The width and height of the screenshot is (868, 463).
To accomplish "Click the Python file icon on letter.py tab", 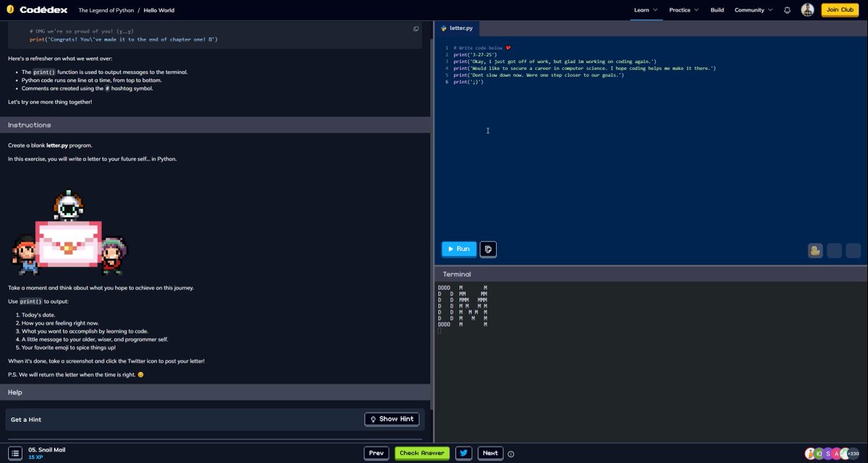I will pos(443,28).
